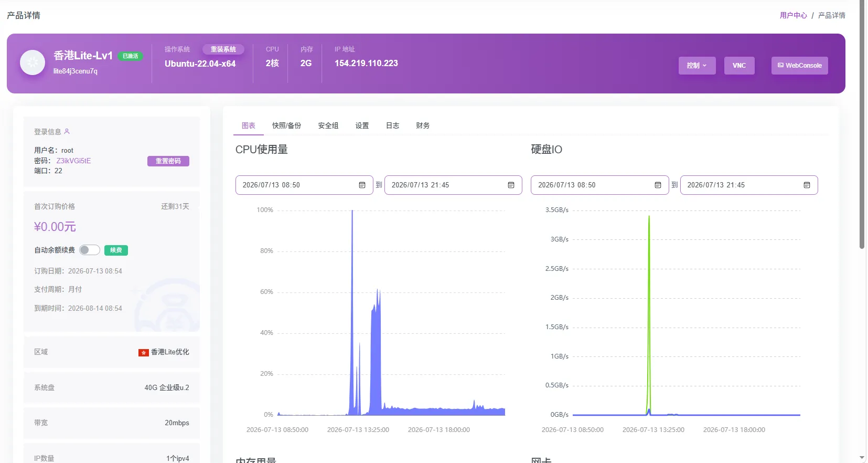Open the 财务 tab
This screenshot has height=463, width=868.
point(423,125)
